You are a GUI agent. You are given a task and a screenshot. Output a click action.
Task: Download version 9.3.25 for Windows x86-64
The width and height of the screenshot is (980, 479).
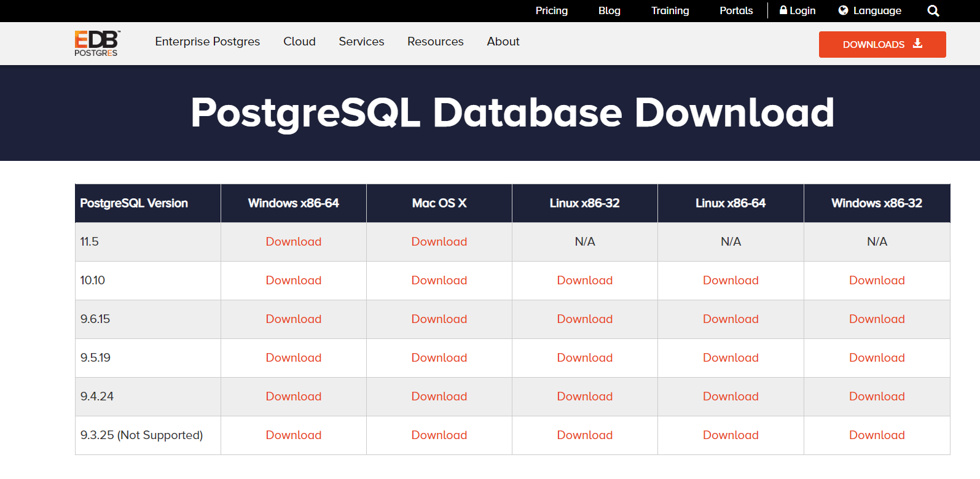294,435
